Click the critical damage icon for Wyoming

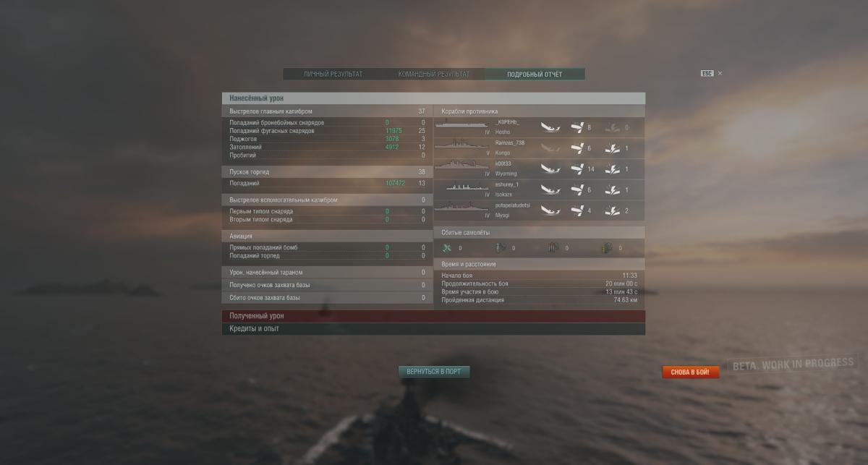(x=612, y=169)
